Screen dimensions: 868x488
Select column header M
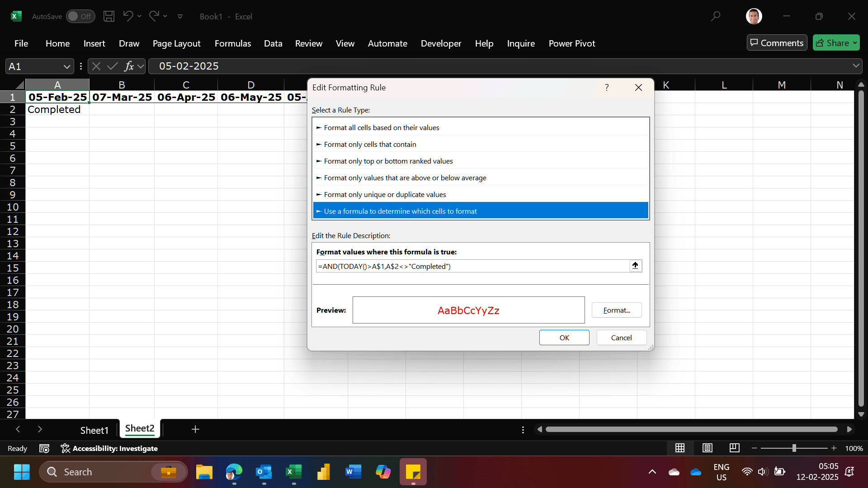[782, 84]
